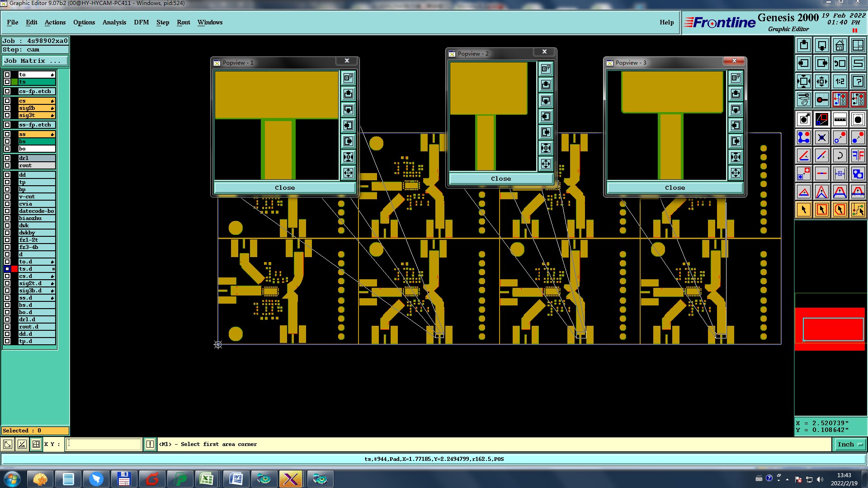Viewport: 868px width, 488px height.
Task: Click the red ts.d layer color swatch
Action: (x=14, y=269)
